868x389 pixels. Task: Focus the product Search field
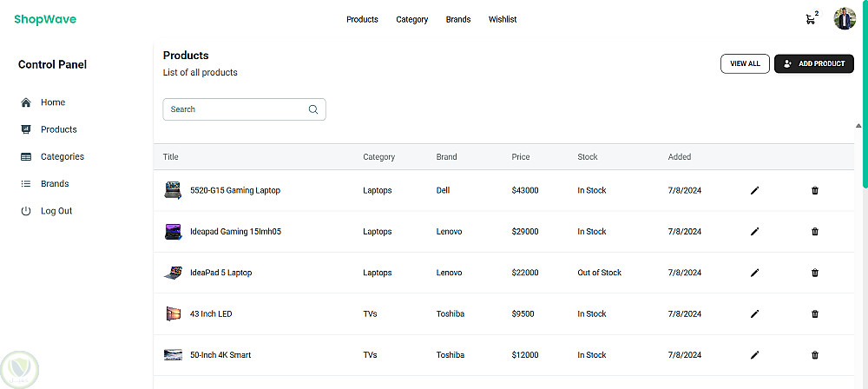pyautogui.click(x=236, y=109)
